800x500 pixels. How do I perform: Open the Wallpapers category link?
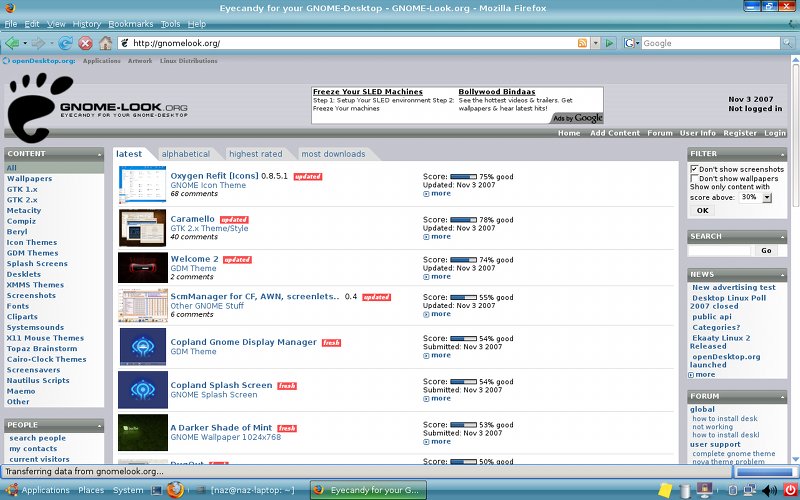coord(29,179)
